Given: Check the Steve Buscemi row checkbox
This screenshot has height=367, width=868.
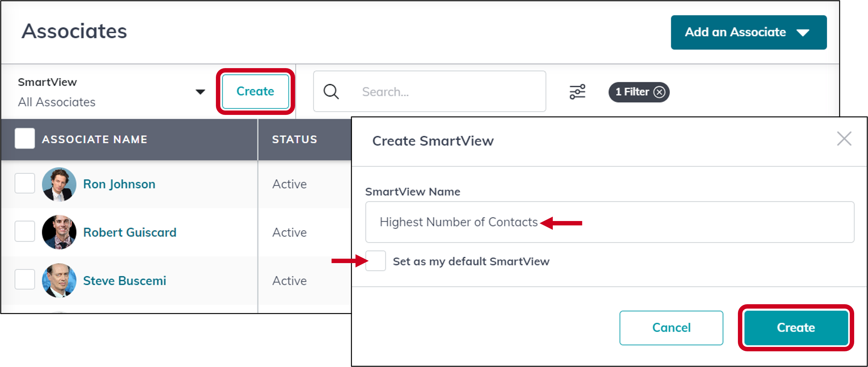Looking at the screenshot, I should tap(25, 280).
